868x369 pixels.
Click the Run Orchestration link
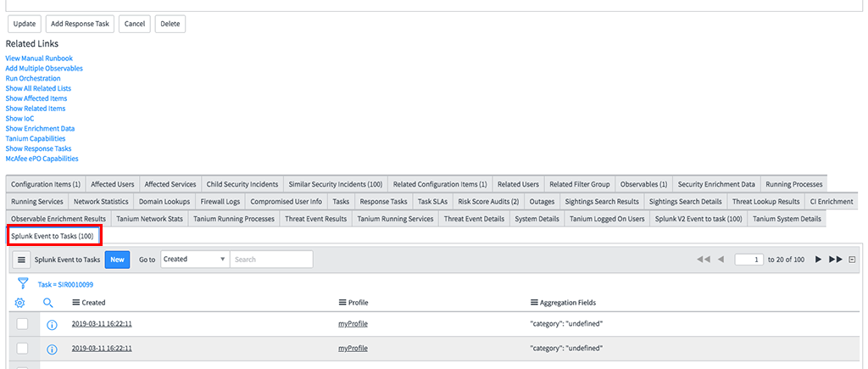coord(33,78)
